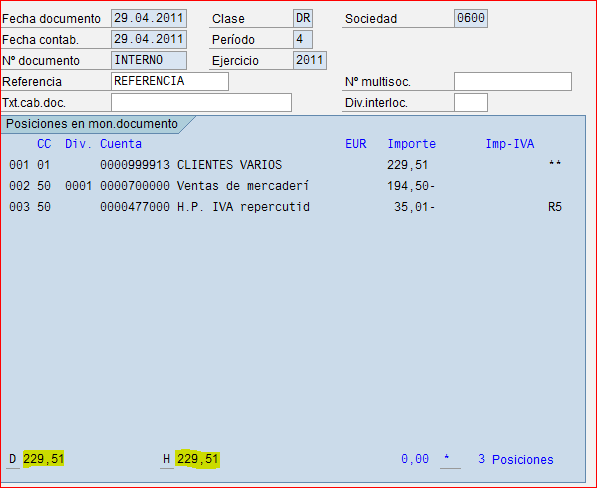Click the Div. column header
The image size is (597, 488).
78,144
